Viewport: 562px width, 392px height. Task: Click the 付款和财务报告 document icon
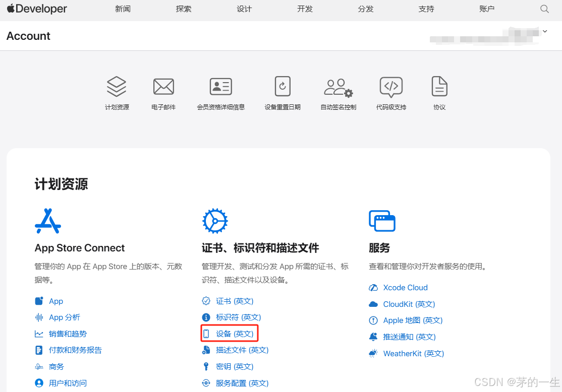[39, 350]
